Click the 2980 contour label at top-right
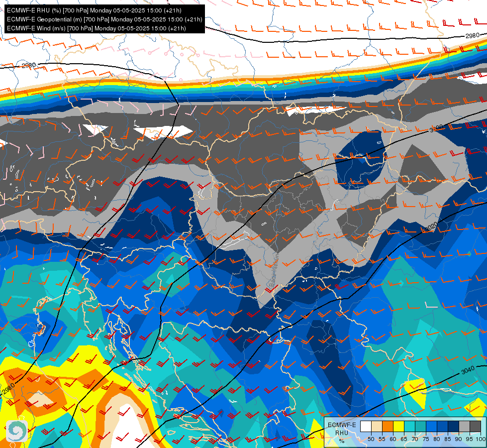487x448 pixels. 473,36
